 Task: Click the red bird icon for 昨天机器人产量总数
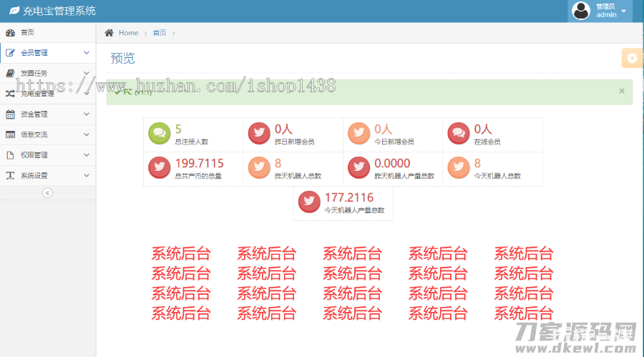359,167
